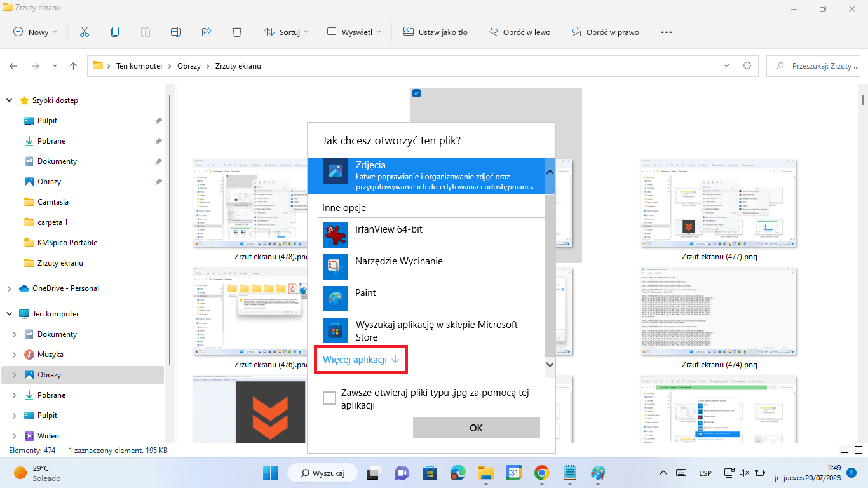Open the Wyświetl dropdown

tap(354, 32)
